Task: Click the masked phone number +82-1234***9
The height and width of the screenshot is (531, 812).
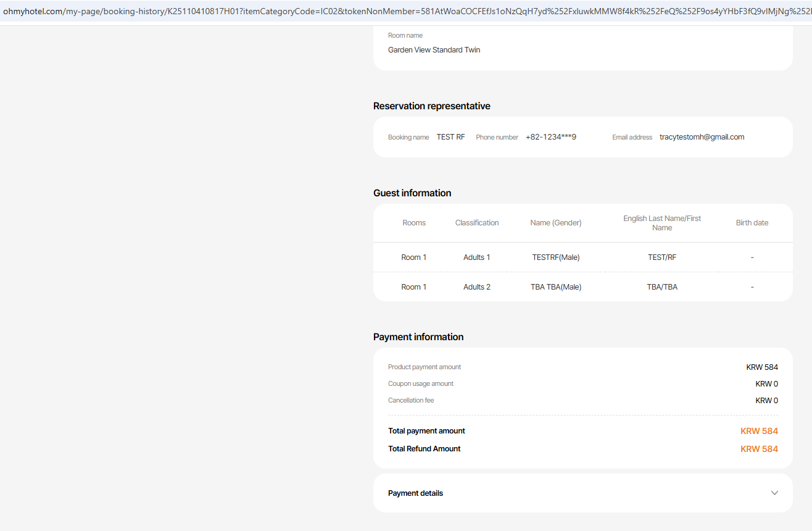Action: click(x=550, y=137)
